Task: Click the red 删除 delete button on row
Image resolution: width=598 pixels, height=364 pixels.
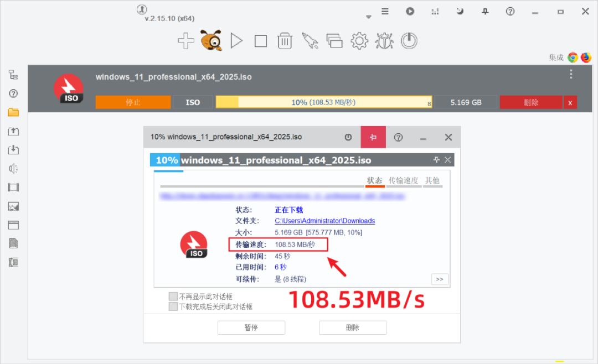Action: pyautogui.click(x=531, y=102)
